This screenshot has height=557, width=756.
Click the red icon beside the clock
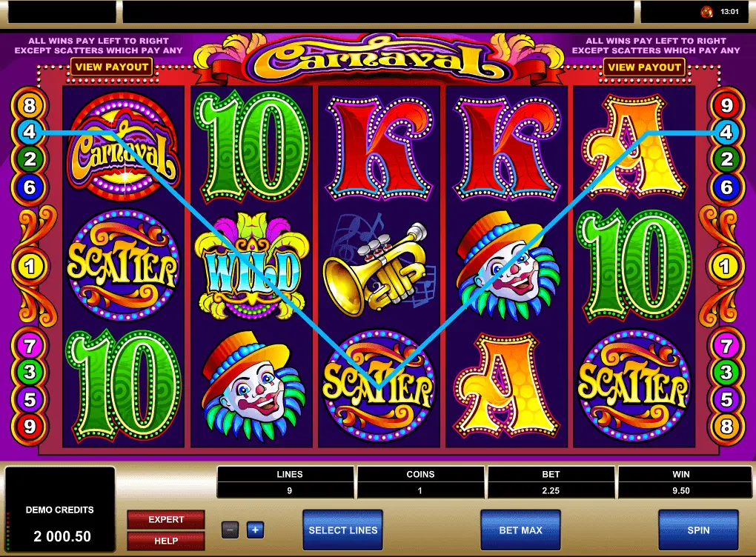coord(707,12)
